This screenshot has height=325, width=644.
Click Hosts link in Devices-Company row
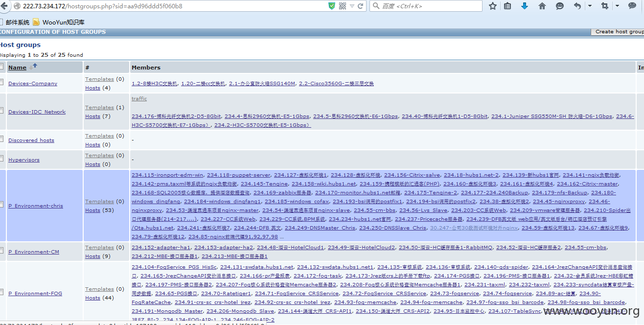tap(92, 88)
